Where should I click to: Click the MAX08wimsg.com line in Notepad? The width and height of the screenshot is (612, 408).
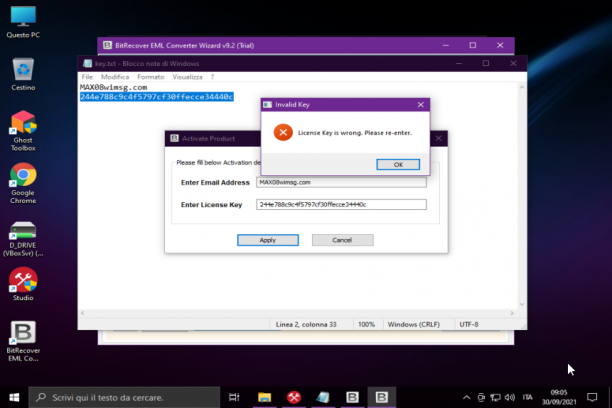[114, 87]
